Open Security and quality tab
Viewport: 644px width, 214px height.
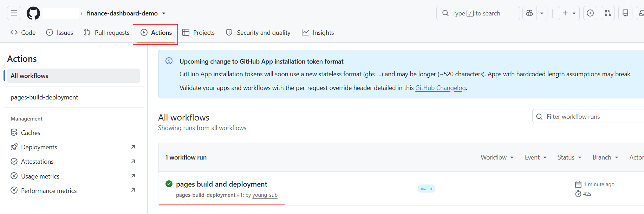[258, 33]
